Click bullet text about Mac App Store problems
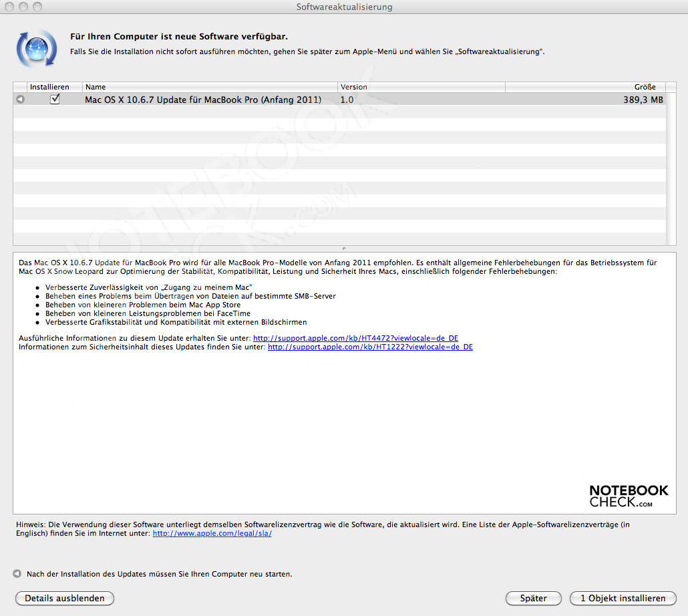The image size is (688, 616). [x=143, y=305]
